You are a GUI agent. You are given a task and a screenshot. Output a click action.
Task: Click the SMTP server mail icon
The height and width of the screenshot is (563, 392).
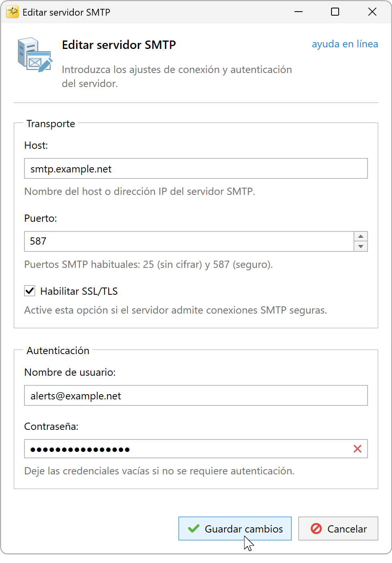pos(35,55)
